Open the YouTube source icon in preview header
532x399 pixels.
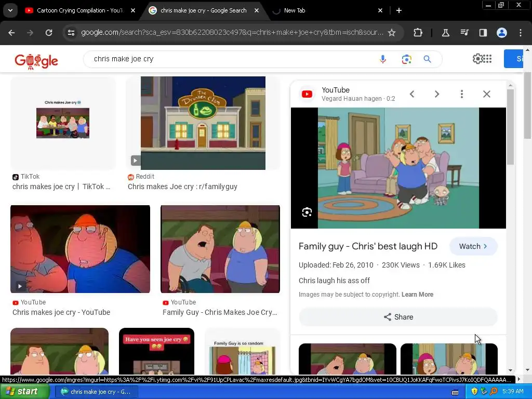307,94
